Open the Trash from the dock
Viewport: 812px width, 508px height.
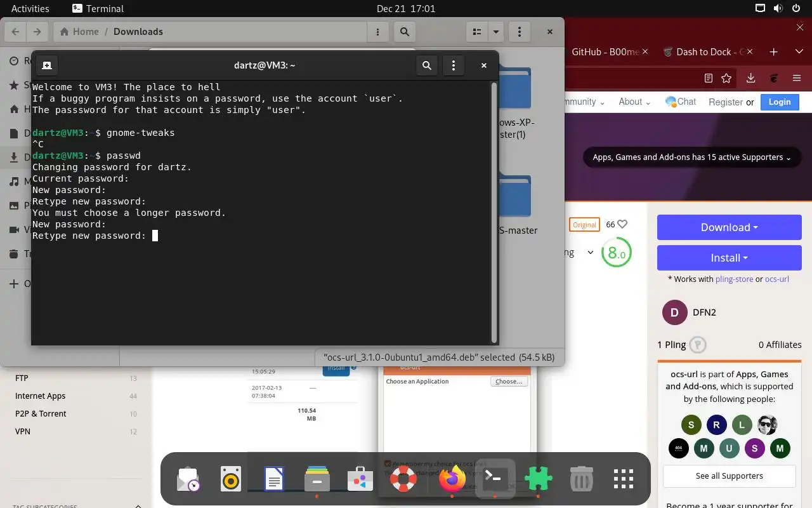coord(581,479)
